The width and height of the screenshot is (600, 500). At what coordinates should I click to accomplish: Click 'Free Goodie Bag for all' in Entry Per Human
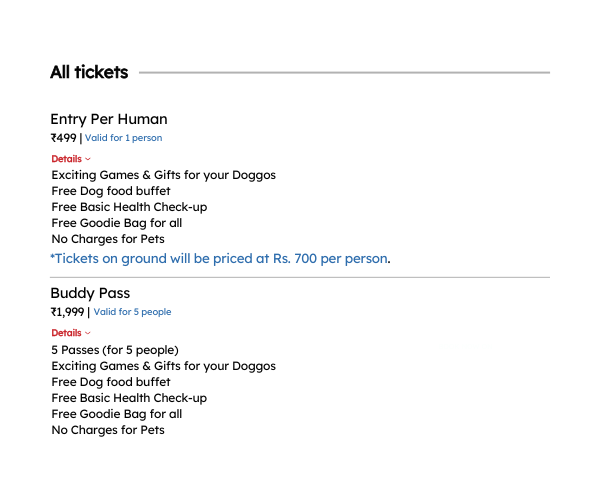[117, 223]
